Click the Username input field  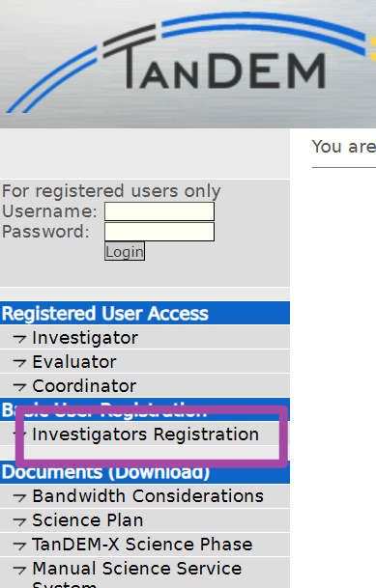[159, 211]
